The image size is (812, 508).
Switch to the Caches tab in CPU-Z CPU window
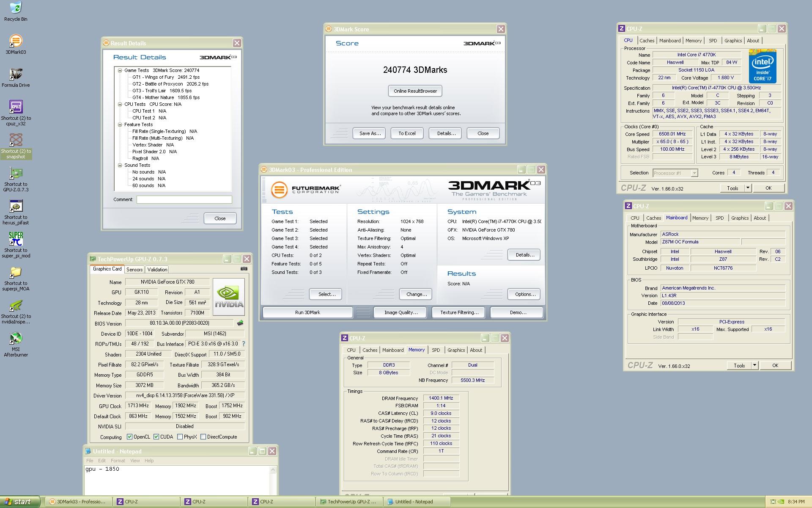click(x=647, y=41)
